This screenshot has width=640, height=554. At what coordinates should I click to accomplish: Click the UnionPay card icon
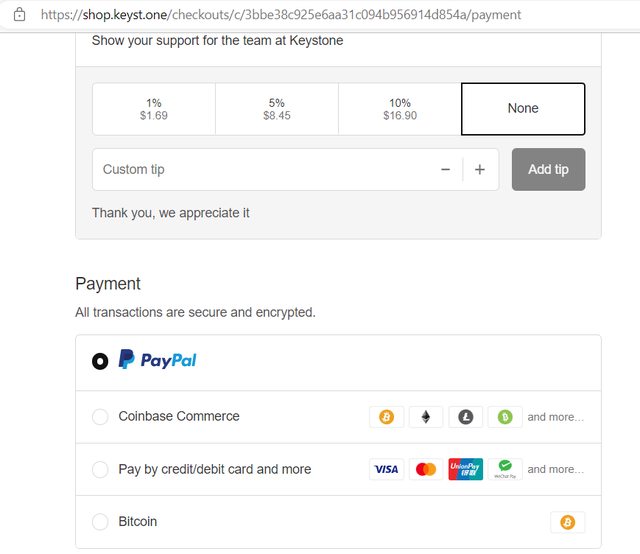pos(465,469)
